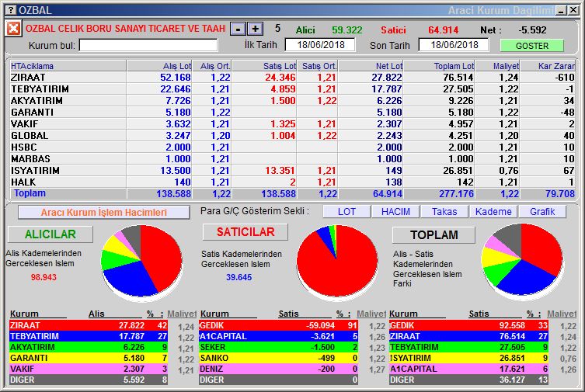Open the Grafik view
This screenshot has height=392, width=585.
[542, 212]
